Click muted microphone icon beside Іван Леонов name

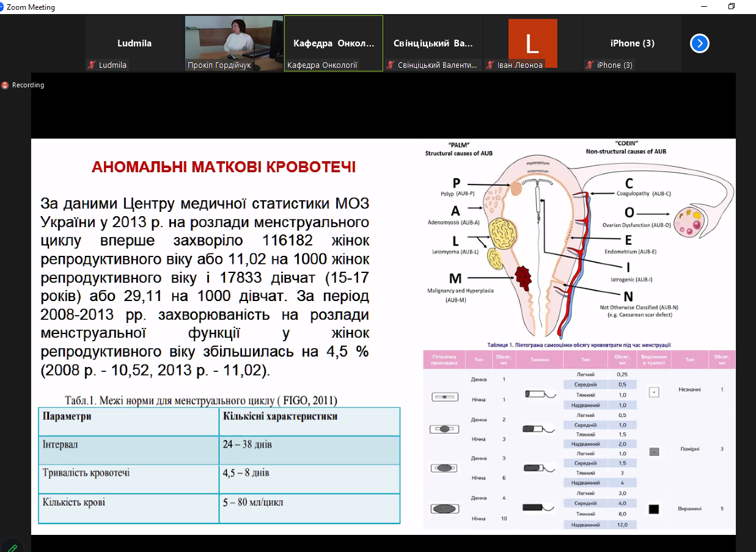[490, 65]
